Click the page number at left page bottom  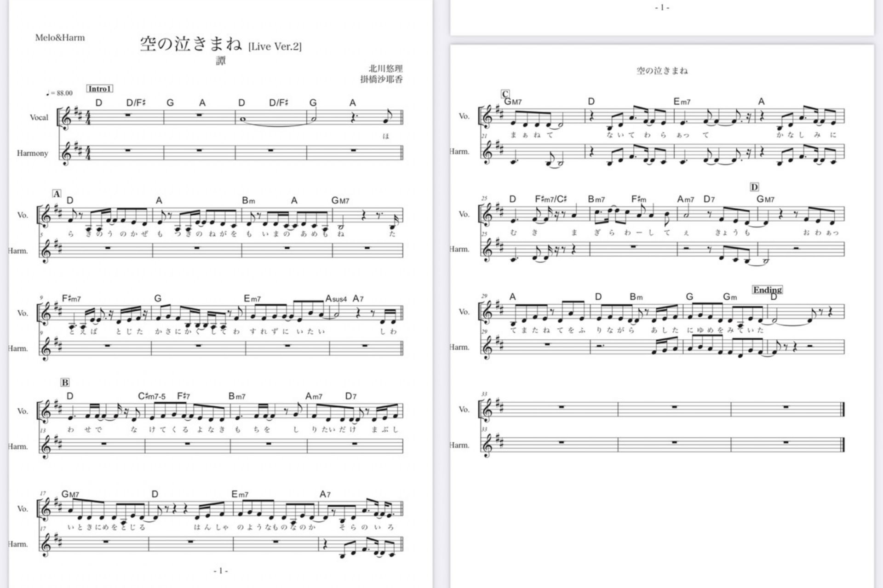221,571
